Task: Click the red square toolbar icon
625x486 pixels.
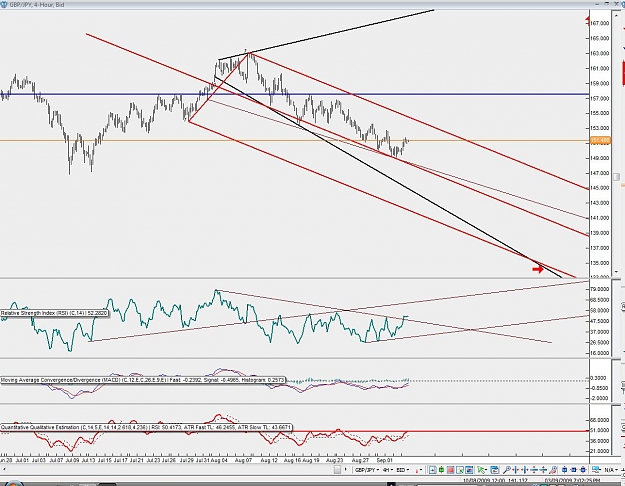Action: coord(450,470)
